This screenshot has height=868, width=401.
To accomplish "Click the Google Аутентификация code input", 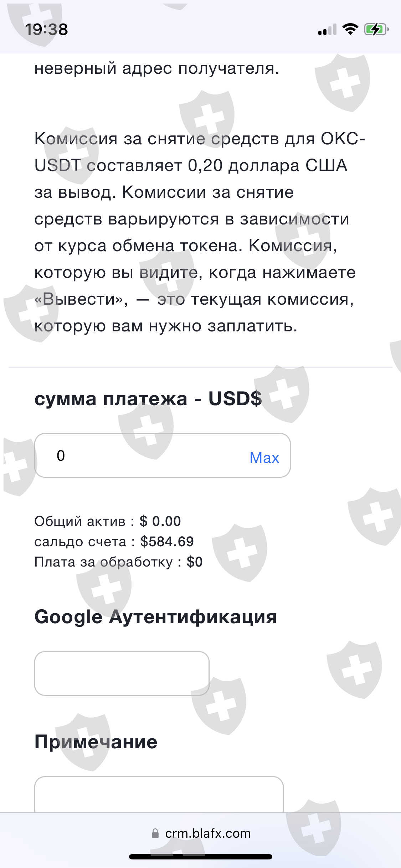I will [x=122, y=673].
